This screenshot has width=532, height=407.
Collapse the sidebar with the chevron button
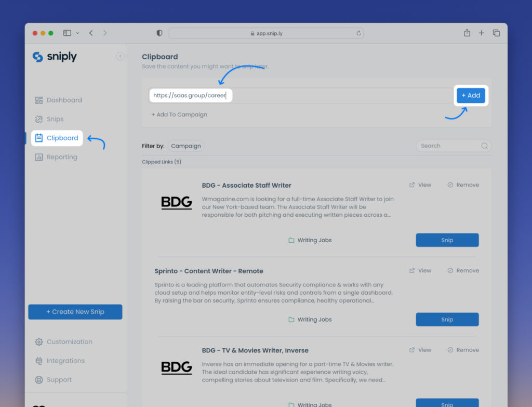(120, 56)
